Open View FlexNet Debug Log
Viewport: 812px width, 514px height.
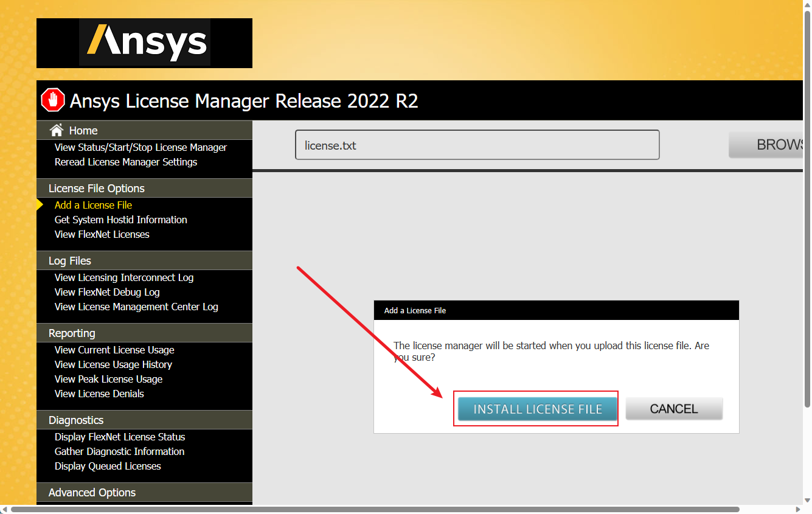tap(107, 292)
